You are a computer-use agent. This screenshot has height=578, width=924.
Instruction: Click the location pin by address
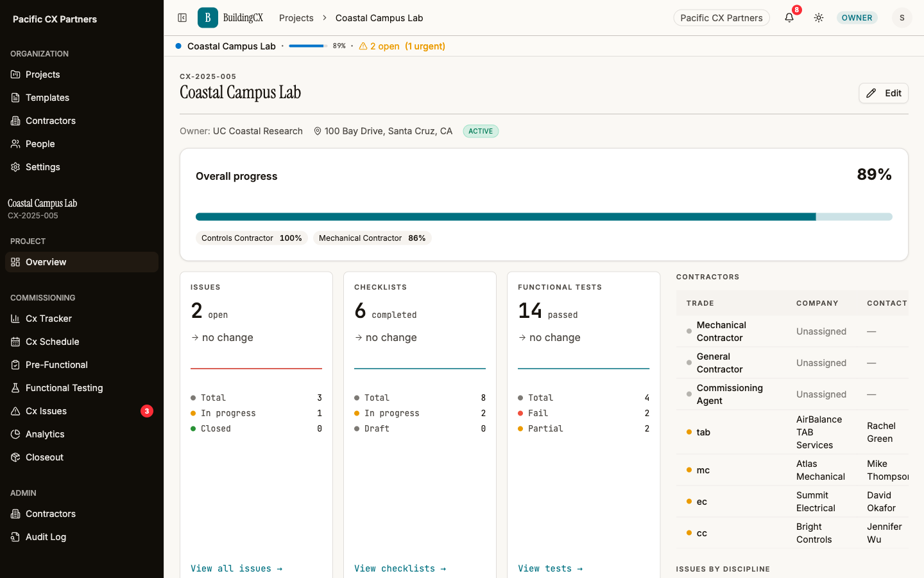(x=317, y=131)
